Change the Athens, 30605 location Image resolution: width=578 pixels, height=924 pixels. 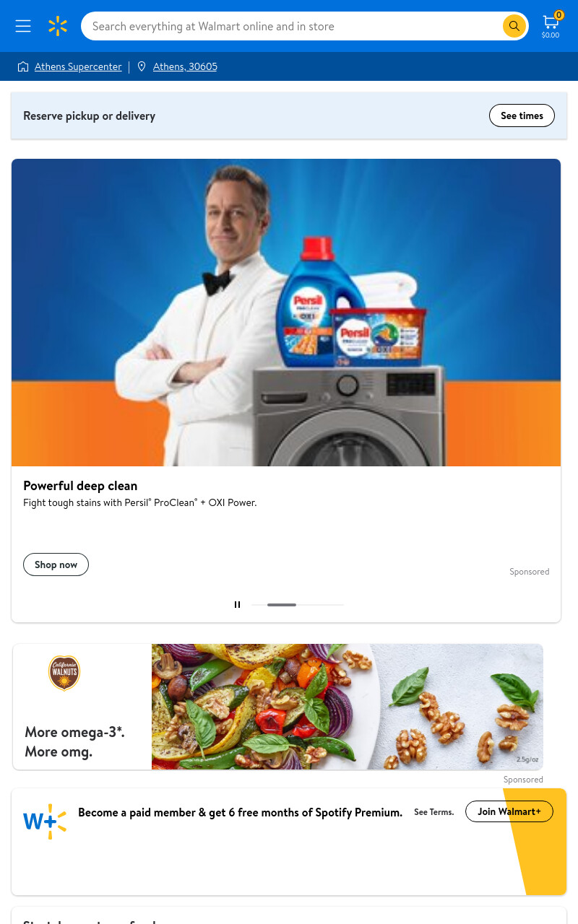click(185, 66)
